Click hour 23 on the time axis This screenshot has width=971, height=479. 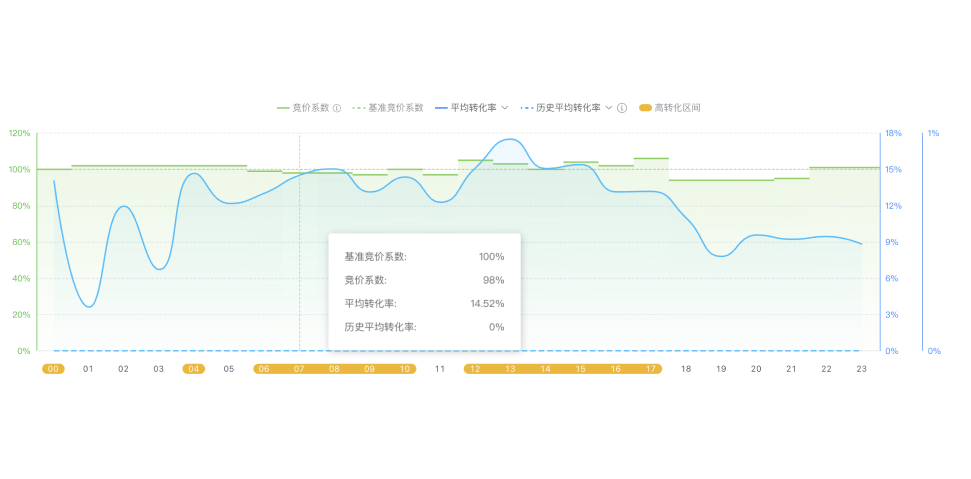coord(861,369)
